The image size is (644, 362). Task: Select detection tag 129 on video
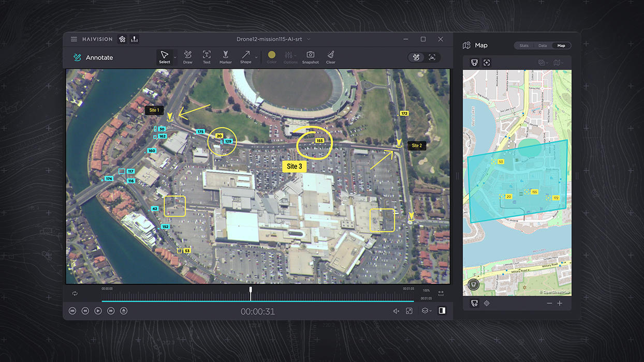(x=227, y=141)
